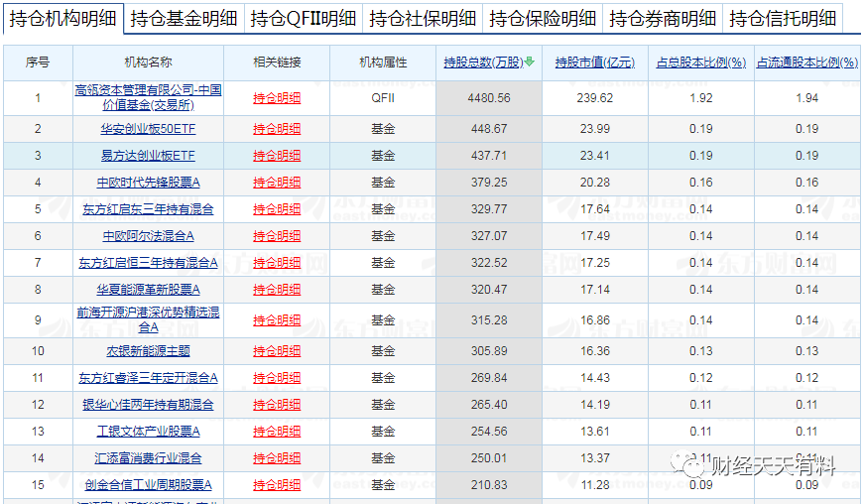This screenshot has width=864, height=504.
Task: Select the 13.61 market value cell
Action: coord(594,432)
